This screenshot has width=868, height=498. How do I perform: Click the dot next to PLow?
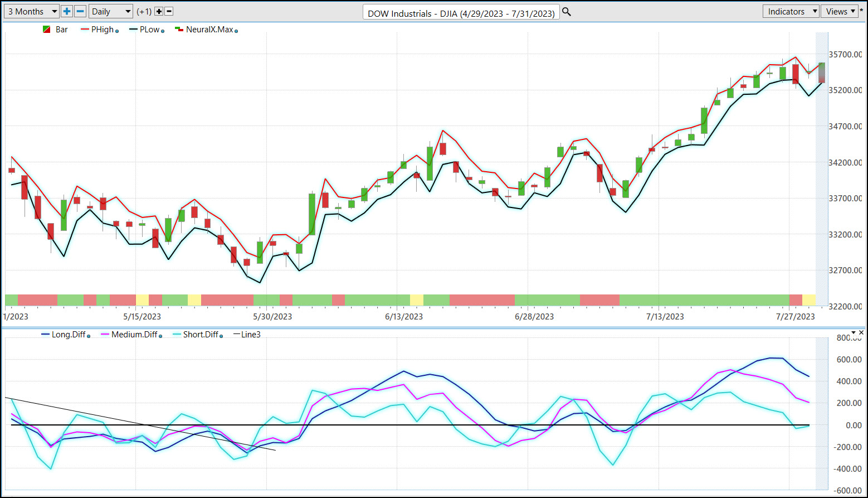tap(163, 31)
